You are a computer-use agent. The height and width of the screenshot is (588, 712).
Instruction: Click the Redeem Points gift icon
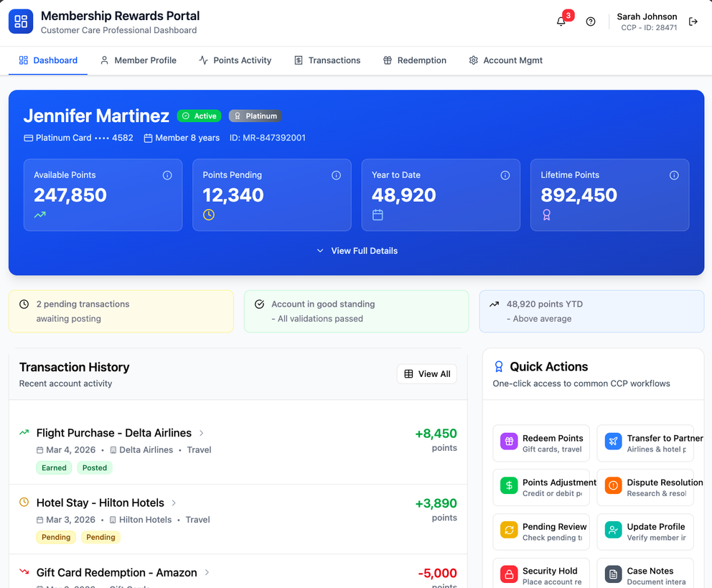point(509,441)
